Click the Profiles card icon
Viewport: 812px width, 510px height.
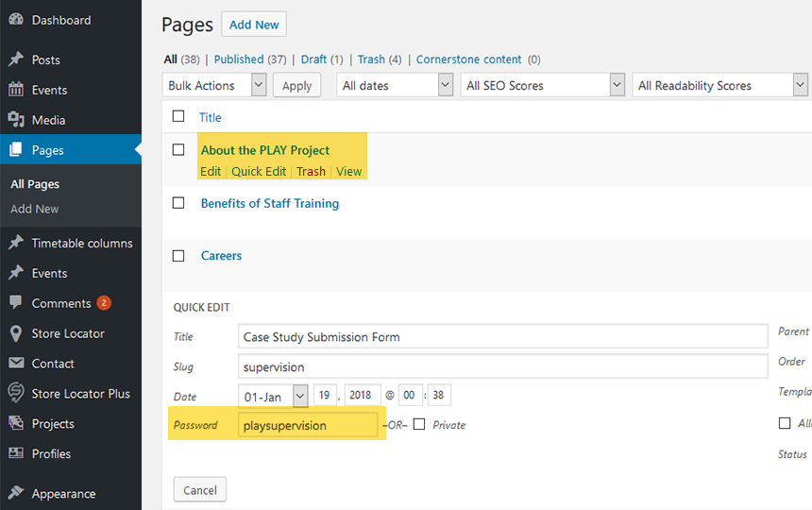pyautogui.click(x=16, y=453)
